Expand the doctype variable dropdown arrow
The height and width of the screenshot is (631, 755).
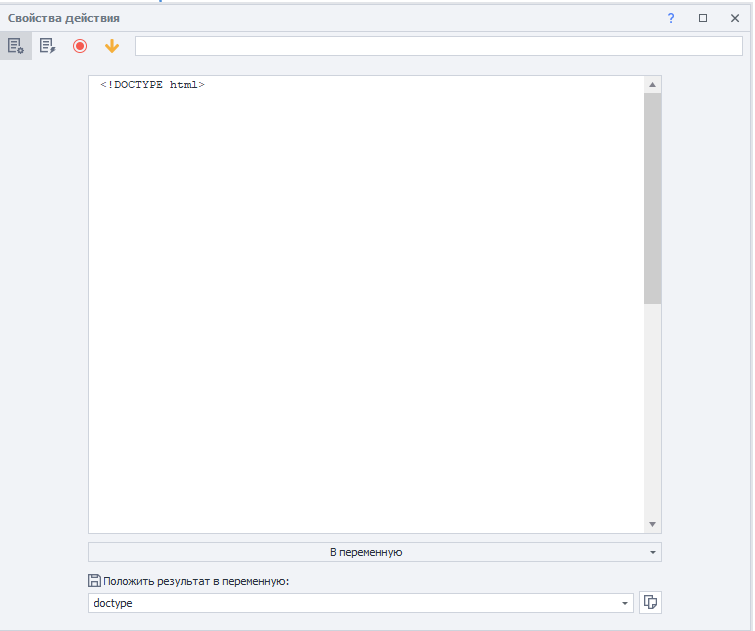(x=625, y=603)
